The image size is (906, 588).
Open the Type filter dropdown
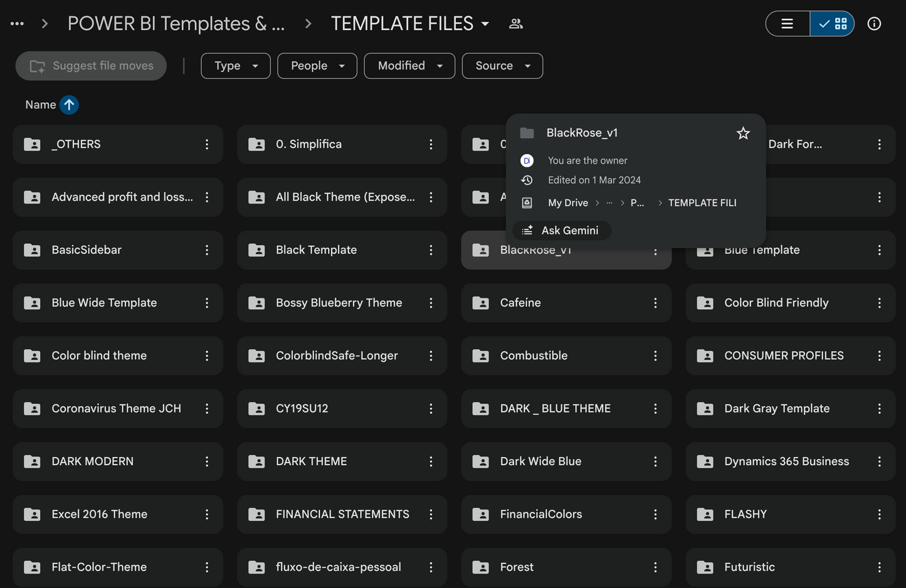point(236,66)
